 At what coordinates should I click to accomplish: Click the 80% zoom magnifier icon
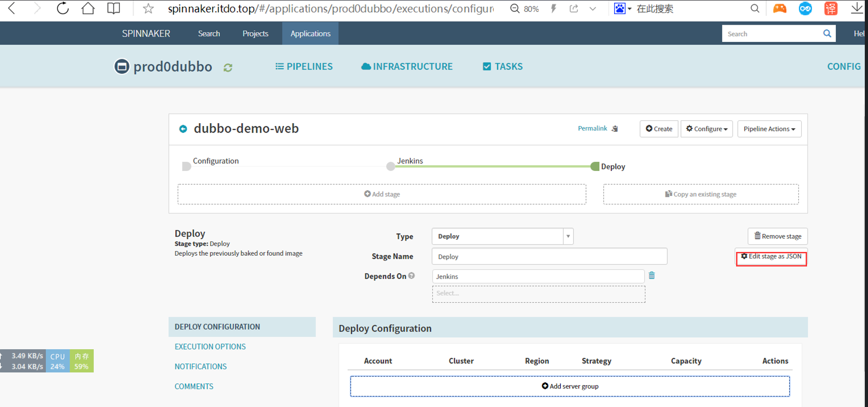515,9
